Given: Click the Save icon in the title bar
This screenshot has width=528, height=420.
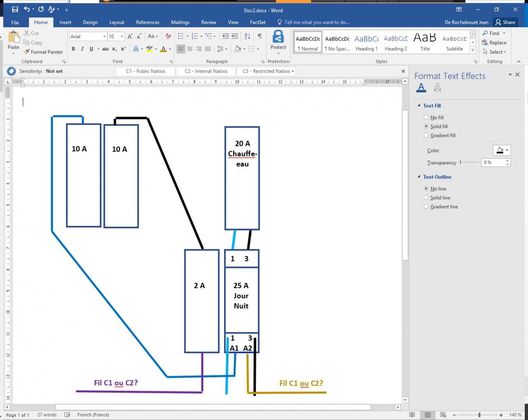Looking at the screenshot, I should [x=15, y=9].
